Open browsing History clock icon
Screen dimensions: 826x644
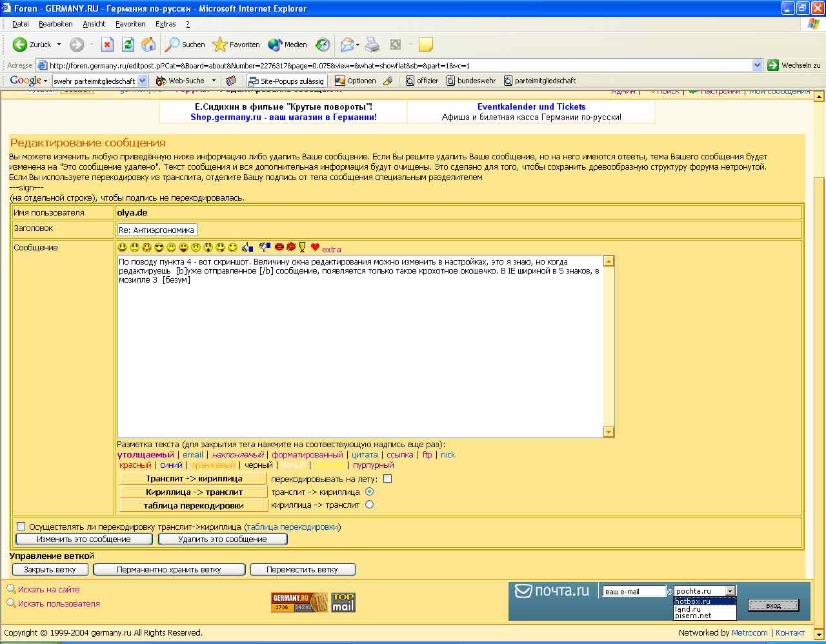[323, 45]
